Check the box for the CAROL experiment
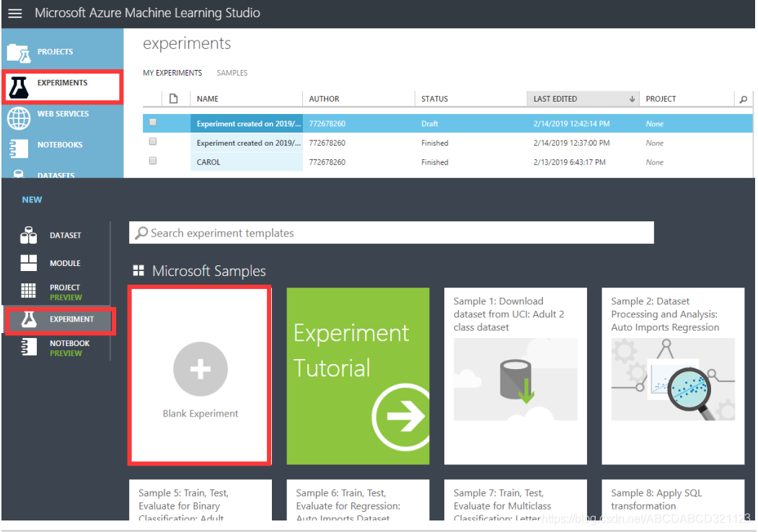758x532 pixels. pyautogui.click(x=153, y=161)
